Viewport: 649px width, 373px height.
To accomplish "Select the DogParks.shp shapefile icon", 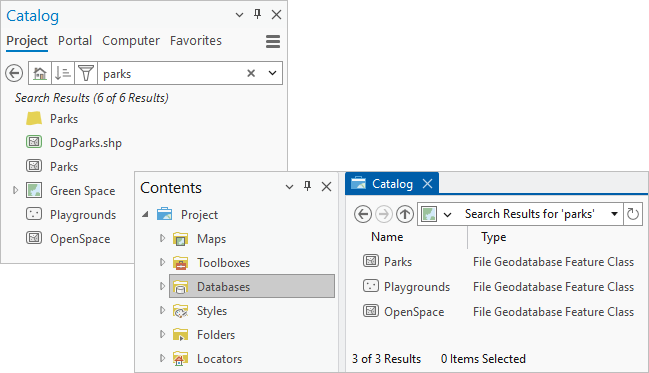I will click(x=34, y=142).
